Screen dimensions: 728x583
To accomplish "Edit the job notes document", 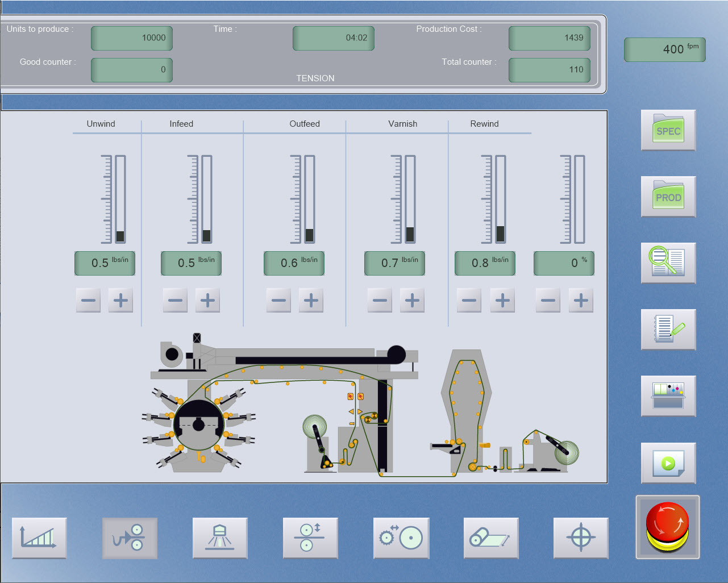I will click(668, 330).
